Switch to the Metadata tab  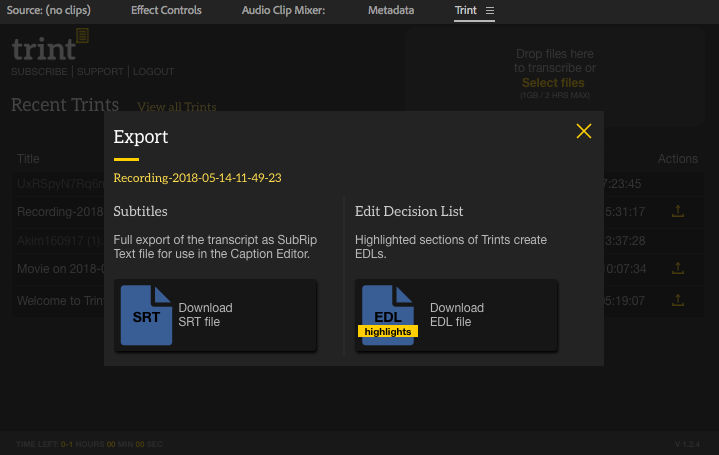(x=391, y=10)
